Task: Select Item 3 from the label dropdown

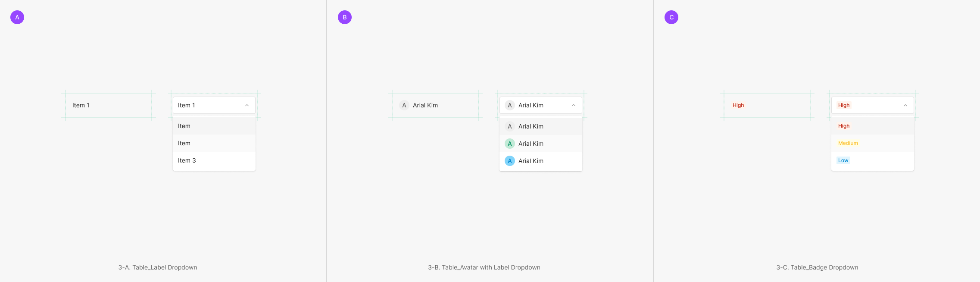Action: (187, 160)
